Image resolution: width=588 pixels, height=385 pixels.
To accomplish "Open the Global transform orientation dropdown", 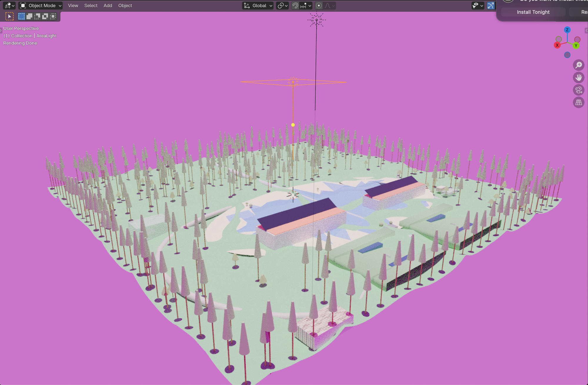I will click(258, 6).
